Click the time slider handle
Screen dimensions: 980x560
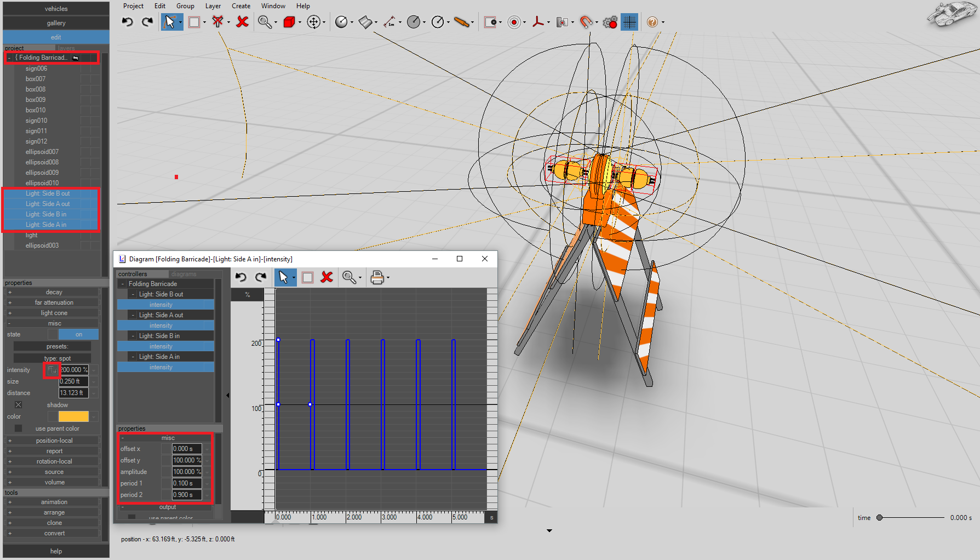click(880, 518)
